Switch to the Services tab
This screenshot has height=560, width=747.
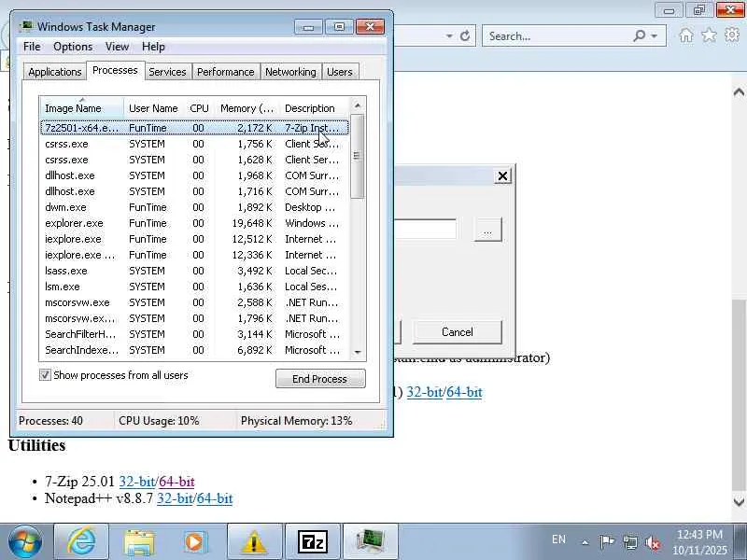(167, 72)
